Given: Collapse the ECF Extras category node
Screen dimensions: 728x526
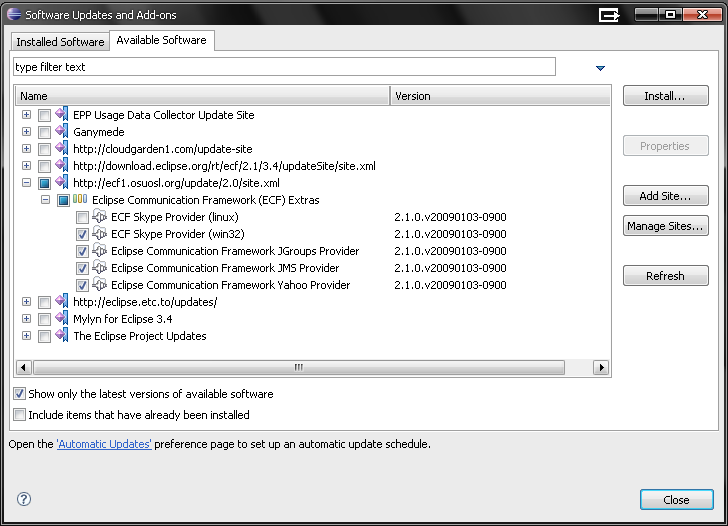Looking at the screenshot, I should (46, 200).
